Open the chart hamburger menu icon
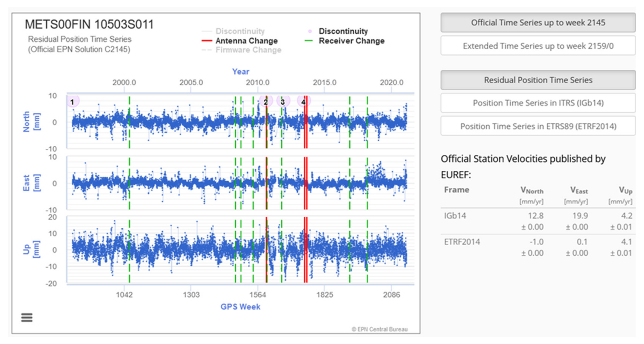 click(27, 318)
